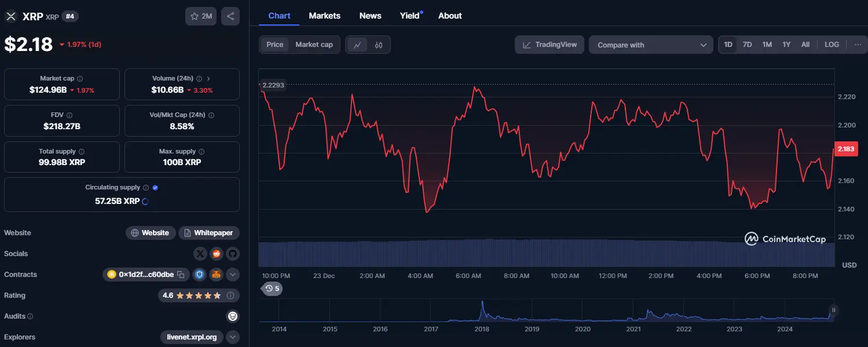Click the Volume (24h) info icon
Screen dimensions: 868x347
pyautogui.click(x=199, y=79)
